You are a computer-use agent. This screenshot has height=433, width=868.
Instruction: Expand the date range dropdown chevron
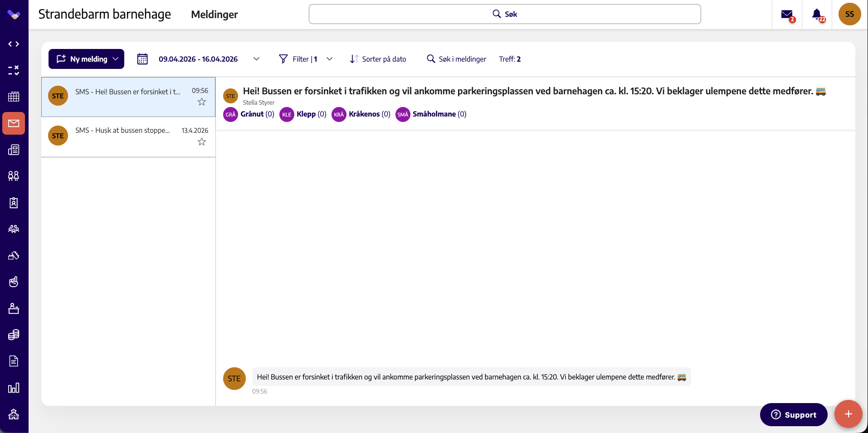pos(256,59)
